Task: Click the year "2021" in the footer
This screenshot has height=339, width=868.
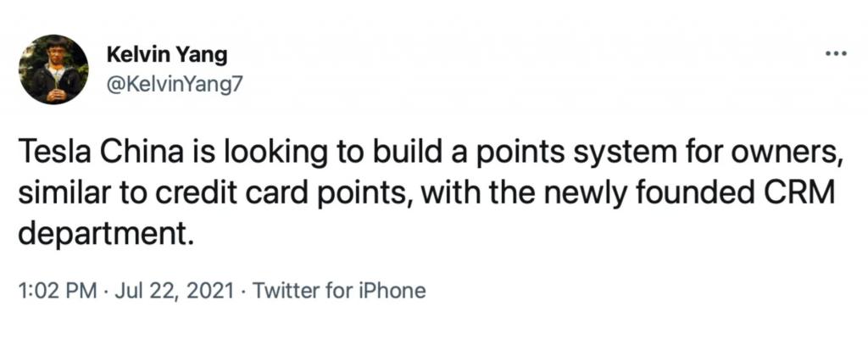Action: click(x=212, y=290)
